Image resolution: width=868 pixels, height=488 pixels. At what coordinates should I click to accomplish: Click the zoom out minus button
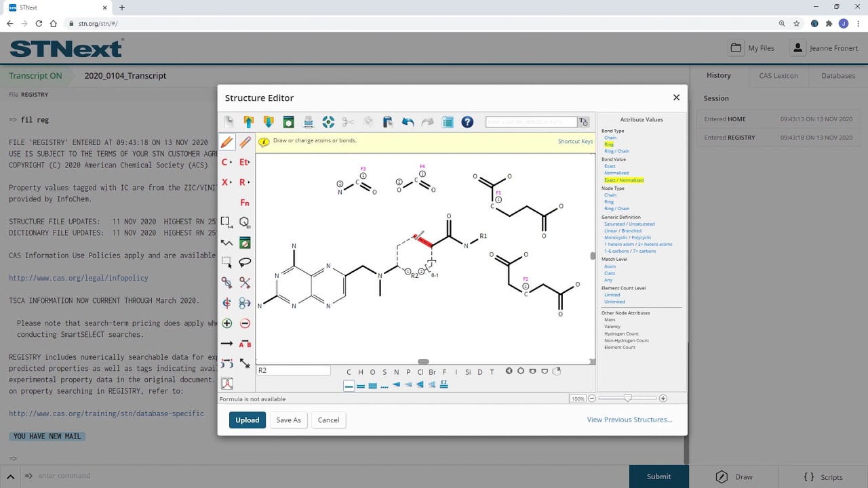[x=592, y=399]
